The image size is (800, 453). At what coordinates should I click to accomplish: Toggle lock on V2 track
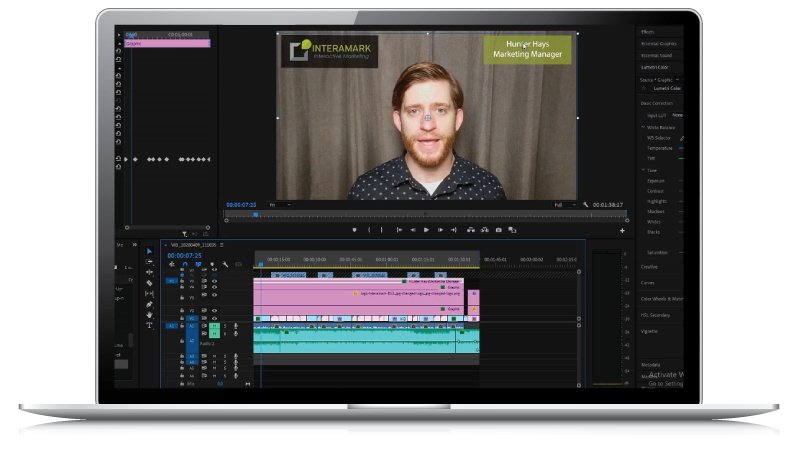click(x=182, y=310)
